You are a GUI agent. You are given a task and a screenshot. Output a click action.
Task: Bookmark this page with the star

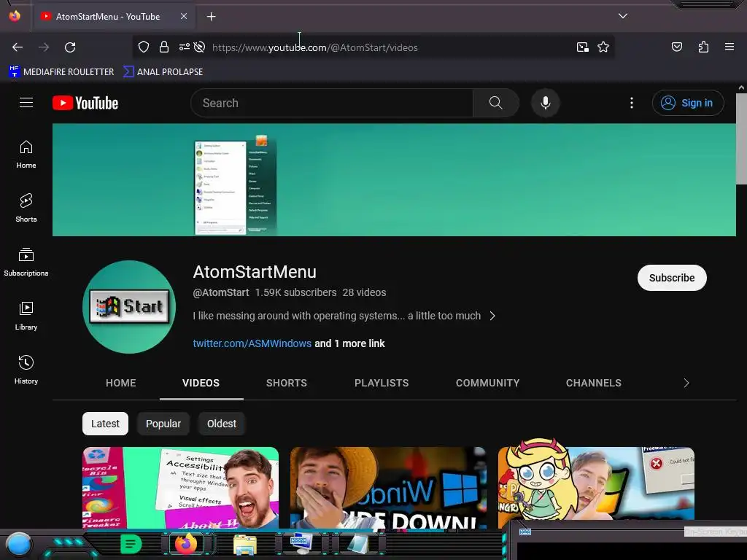[603, 47]
